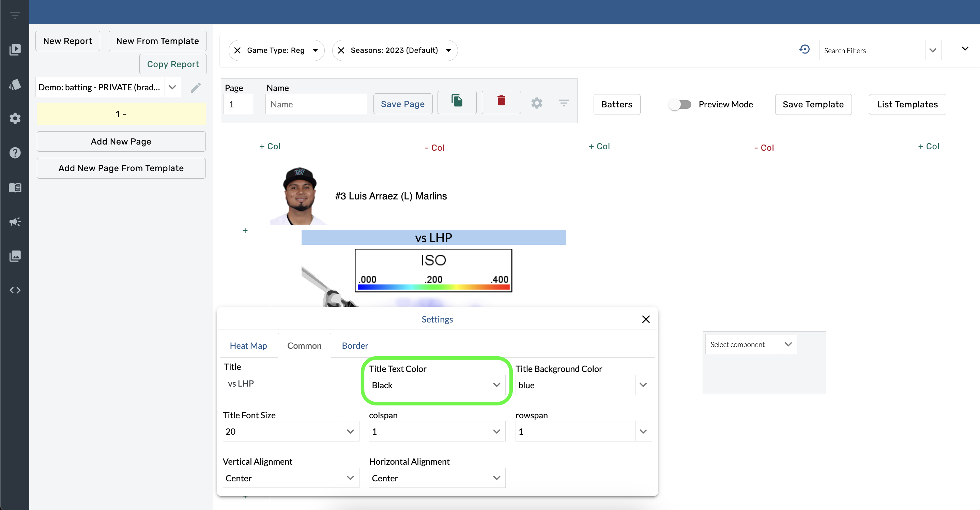Toggle Preview Mode switch
Image resolution: width=980 pixels, height=510 pixels.
coord(680,104)
